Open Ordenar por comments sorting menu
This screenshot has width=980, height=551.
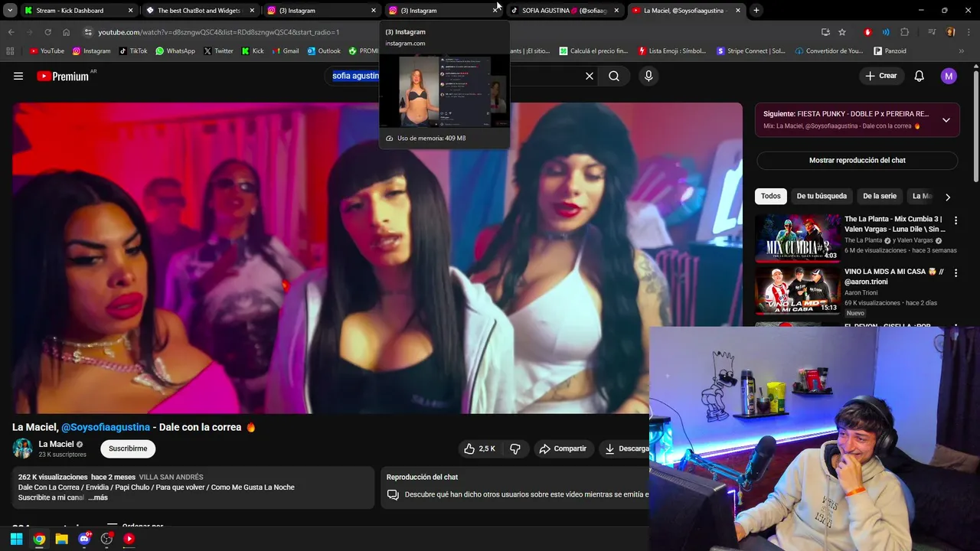[135, 527]
